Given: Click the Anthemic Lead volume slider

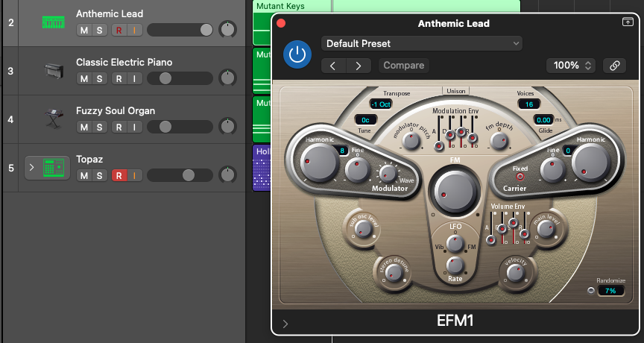Looking at the screenshot, I should coord(180,30).
